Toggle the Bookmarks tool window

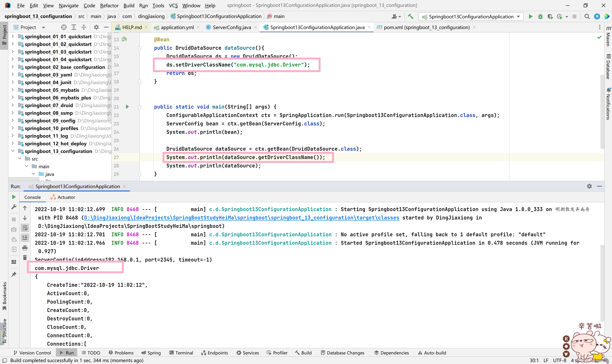(4, 296)
